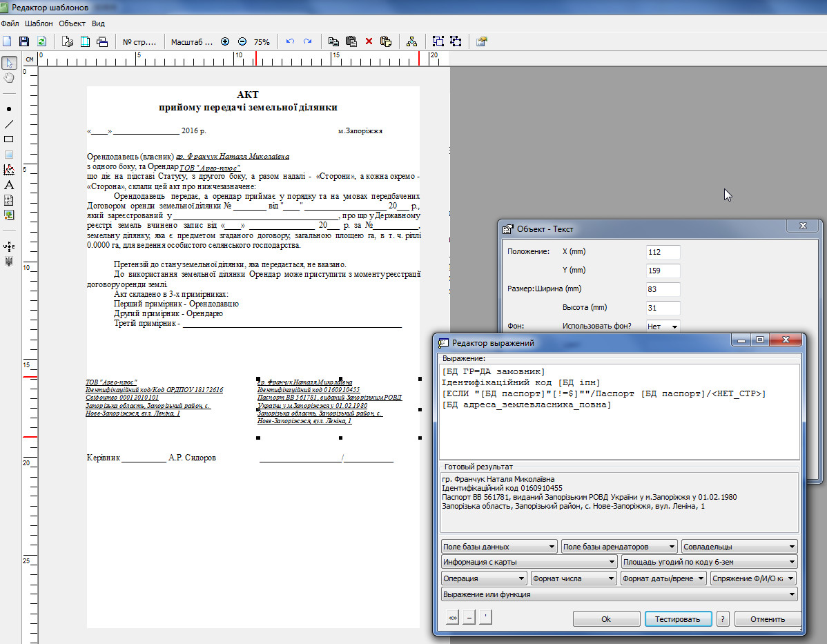
Task: Select the text A tool
Action: (9, 185)
